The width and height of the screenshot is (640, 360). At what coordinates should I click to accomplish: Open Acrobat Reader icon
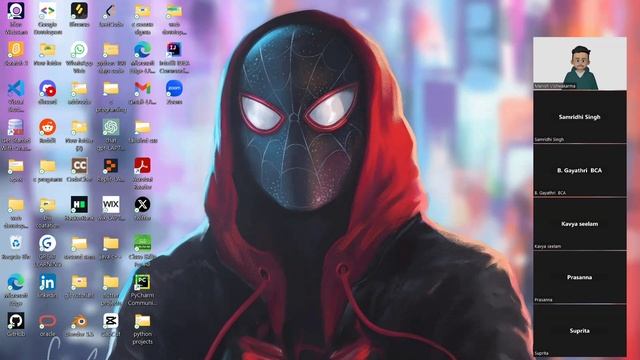coord(142,166)
